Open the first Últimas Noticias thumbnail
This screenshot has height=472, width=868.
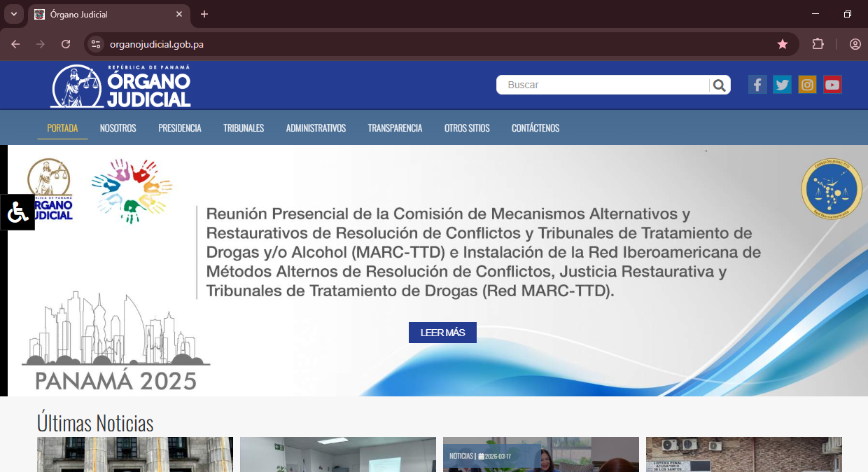134,454
